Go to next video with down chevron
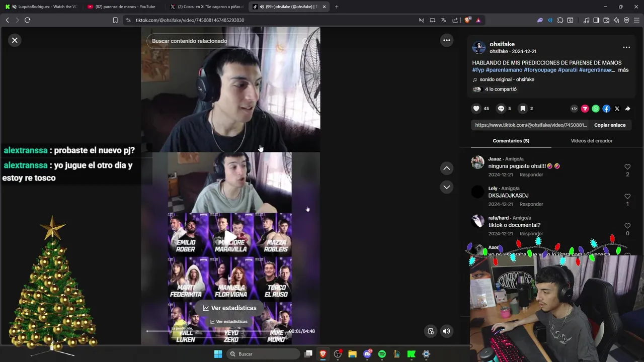This screenshot has width=644, height=362. point(446,187)
